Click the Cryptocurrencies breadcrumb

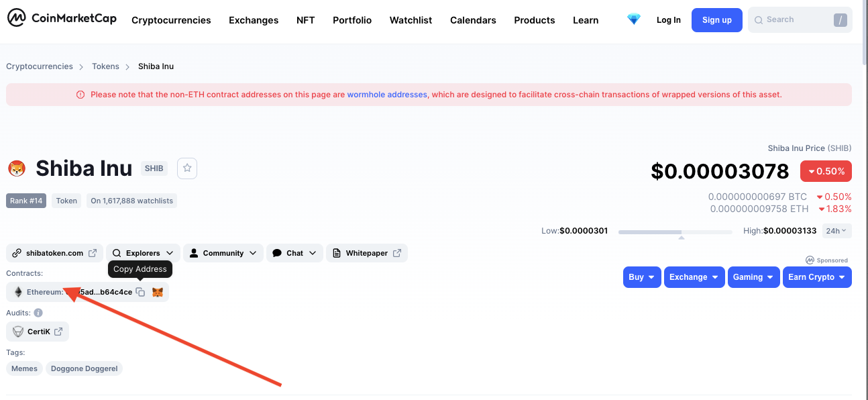coord(40,66)
